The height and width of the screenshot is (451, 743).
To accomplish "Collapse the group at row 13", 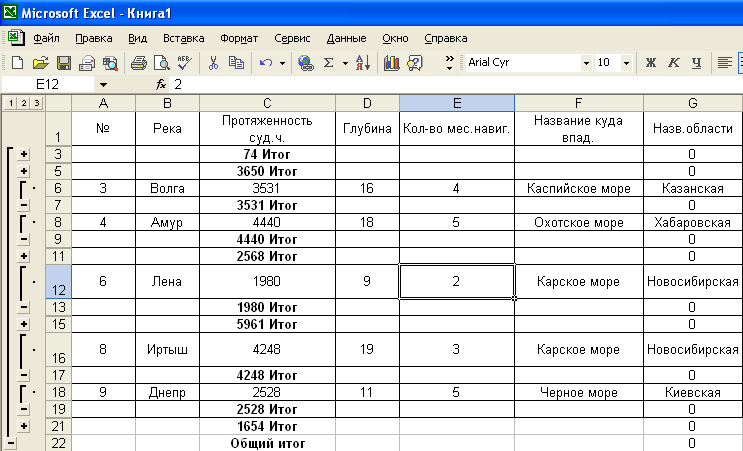I will (24, 307).
